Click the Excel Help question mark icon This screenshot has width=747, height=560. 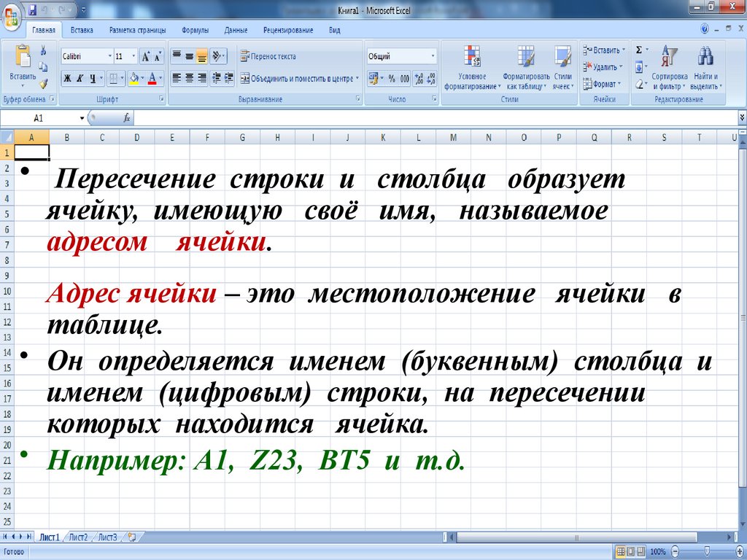click(x=705, y=29)
